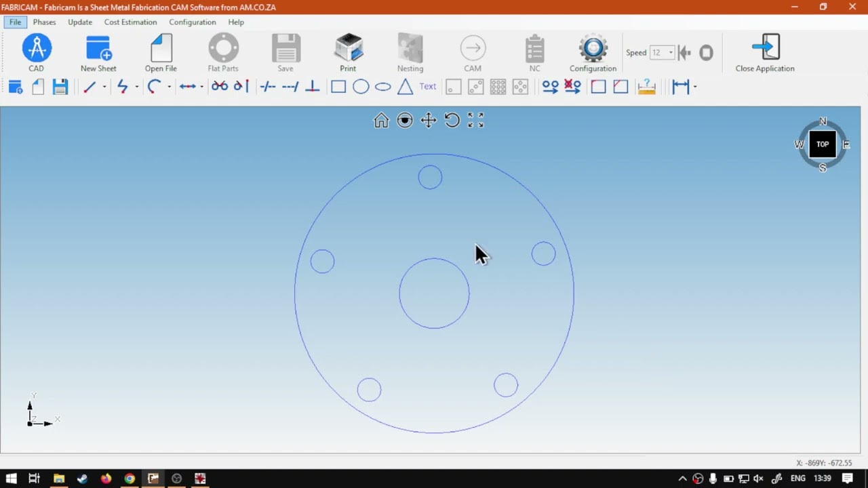Create a New Sheet
The width and height of the screenshot is (868, 488).
[98, 53]
